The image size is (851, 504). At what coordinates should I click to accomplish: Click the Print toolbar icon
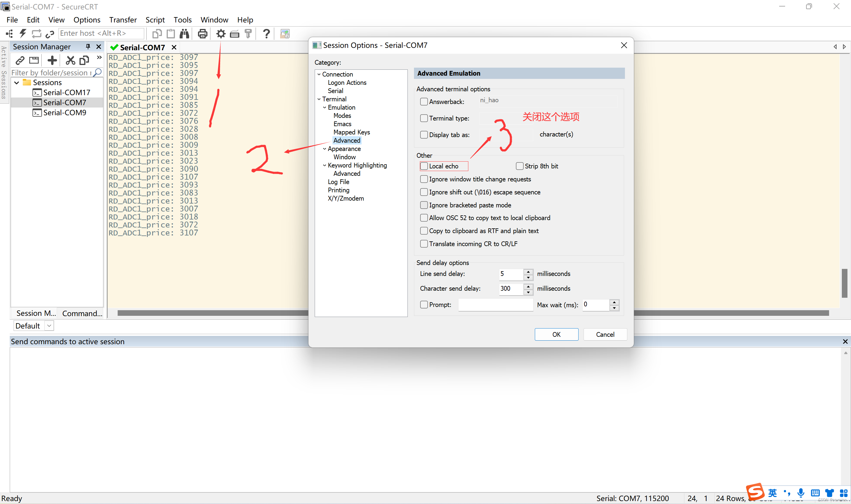pos(202,34)
